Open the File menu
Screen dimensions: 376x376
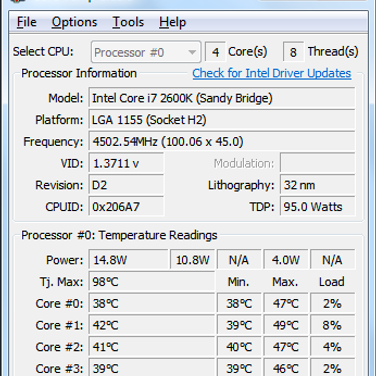coord(26,22)
